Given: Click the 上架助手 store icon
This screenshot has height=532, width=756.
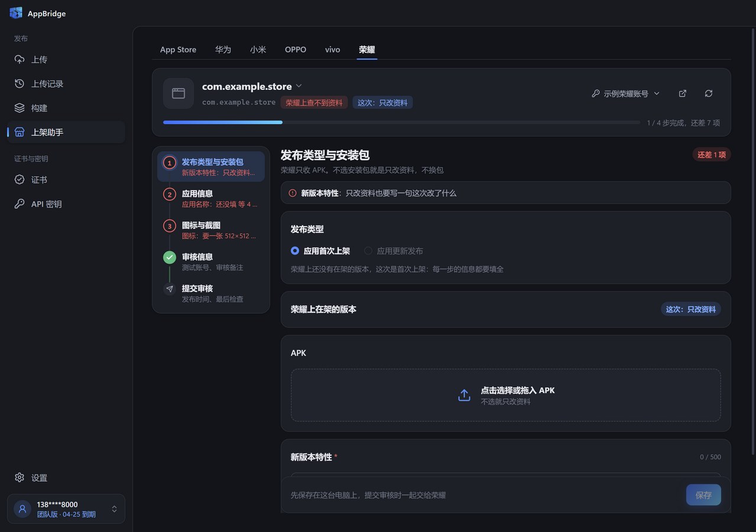Looking at the screenshot, I should click(20, 132).
